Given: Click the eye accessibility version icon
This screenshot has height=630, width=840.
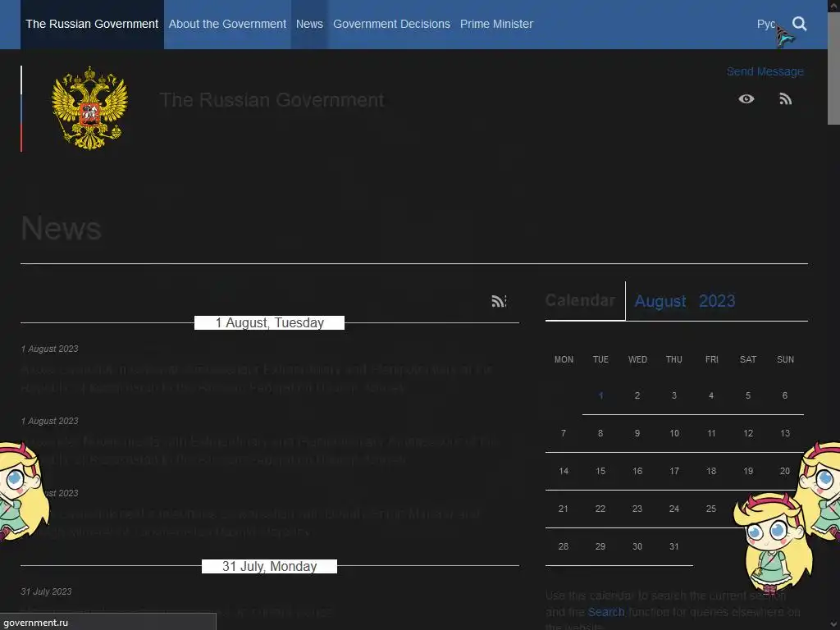Looking at the screenshot, I should click(x=746, y=98).
